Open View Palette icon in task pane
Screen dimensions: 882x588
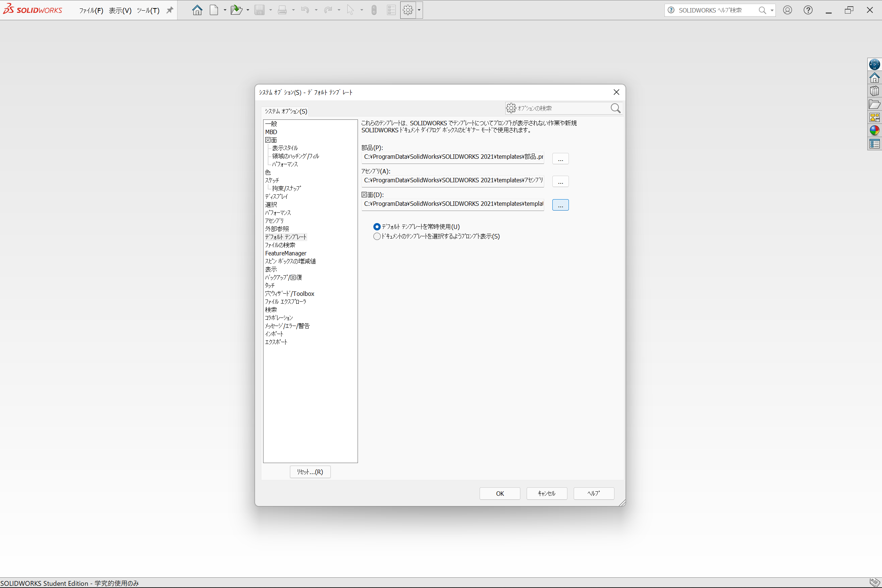[x=875, y=118]
